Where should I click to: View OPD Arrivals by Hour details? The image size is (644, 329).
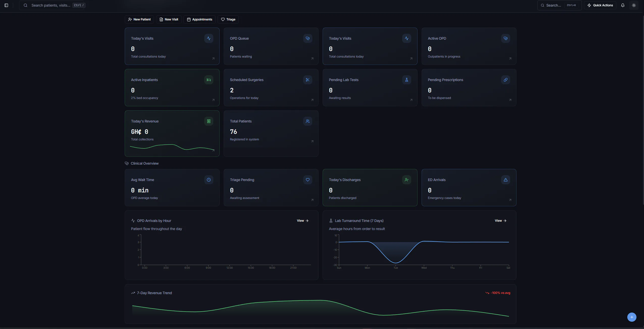tap(302, 221)
